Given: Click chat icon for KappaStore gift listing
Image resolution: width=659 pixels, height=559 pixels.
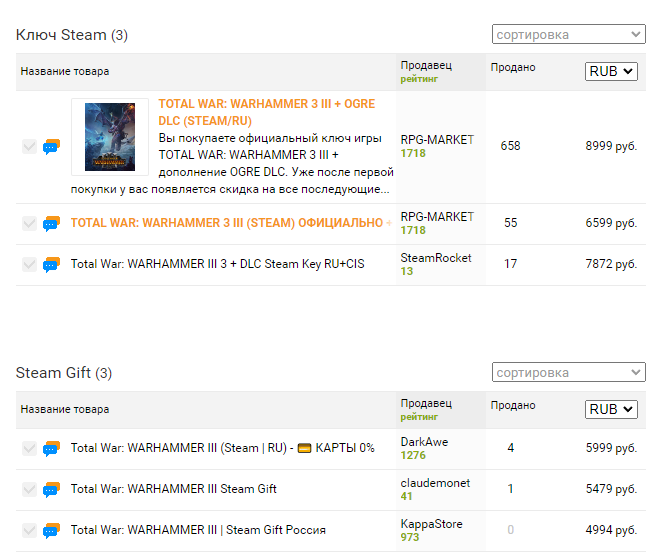Looking at the screenshot, I should [x=51, y=531].
